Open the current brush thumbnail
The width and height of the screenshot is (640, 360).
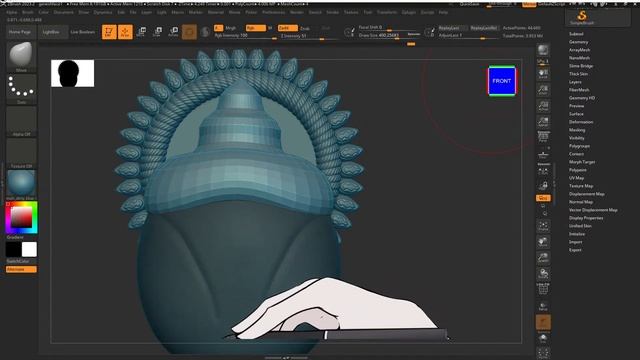(21, 56)
